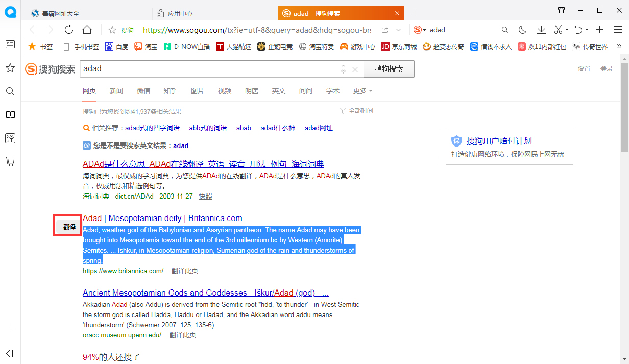Click related search abab

click(244, 128)
